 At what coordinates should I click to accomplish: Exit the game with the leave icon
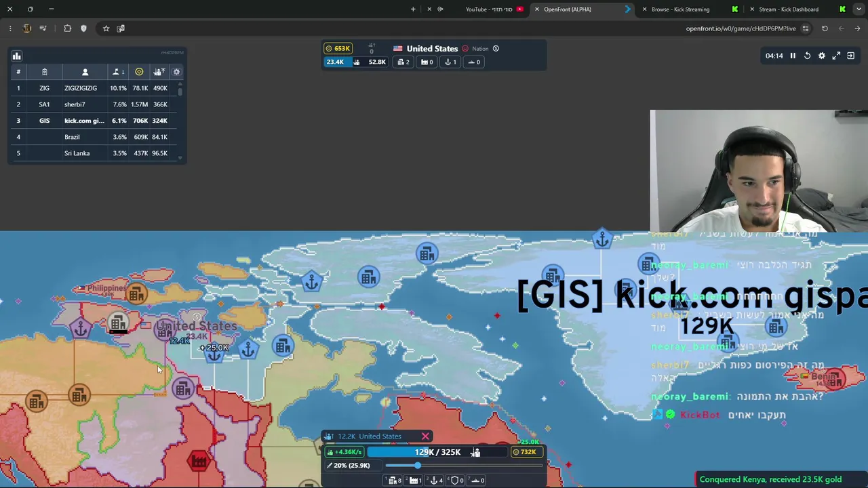[x=850, y=56]
